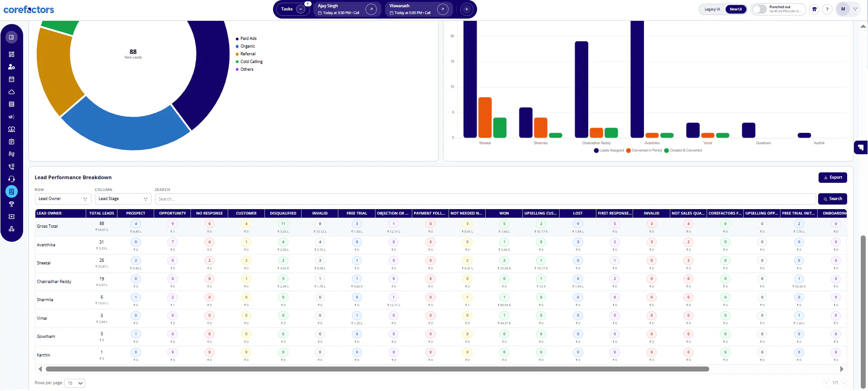Toggle Converted in Period legend series
868x391 pixels.
click(x=644, y=151)
